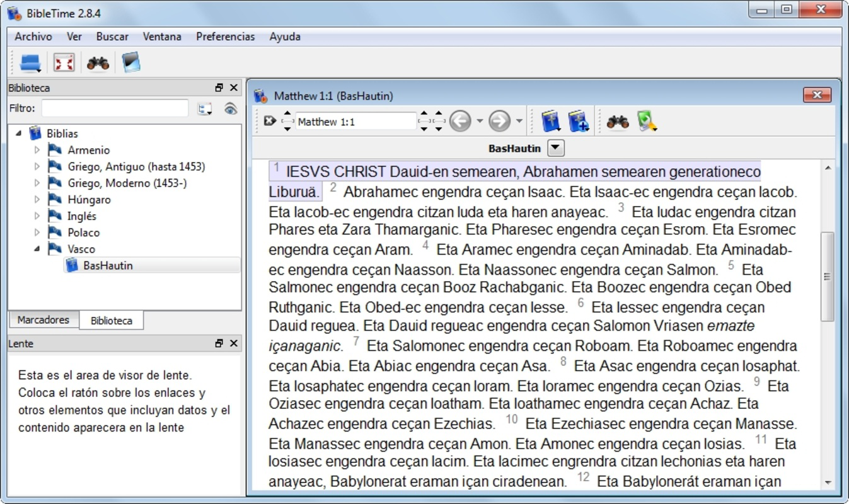Click the Biblias book icon

tap(35, 134)
